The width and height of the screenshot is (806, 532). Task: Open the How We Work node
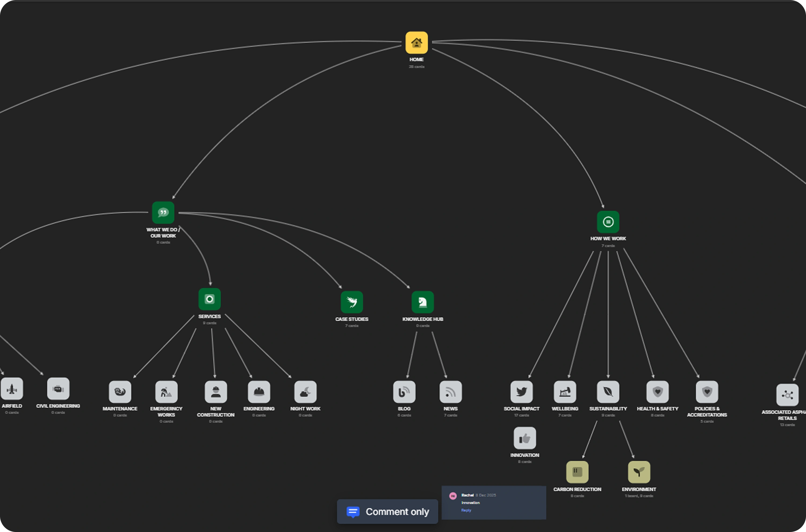pos(608,222)
